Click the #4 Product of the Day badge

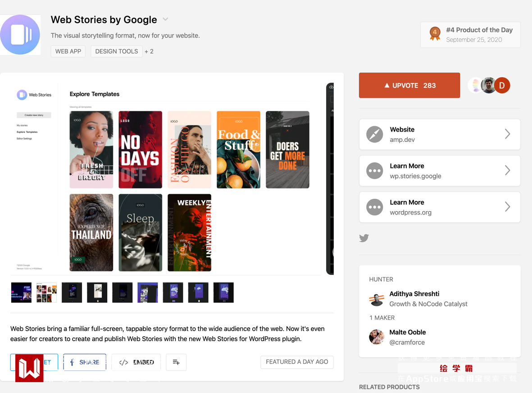[x=470, y=35]
